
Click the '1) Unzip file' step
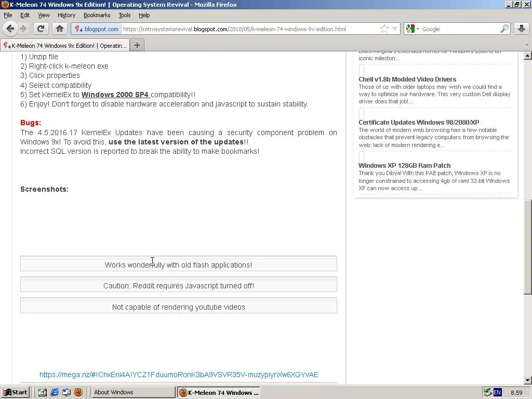coord(39,57)
